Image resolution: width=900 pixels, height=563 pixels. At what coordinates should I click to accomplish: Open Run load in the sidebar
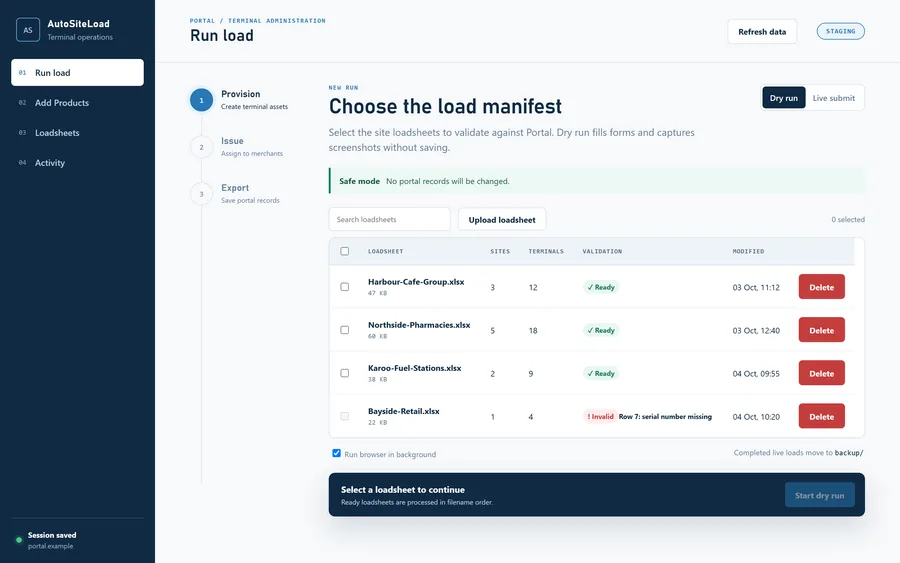[77, 72]
